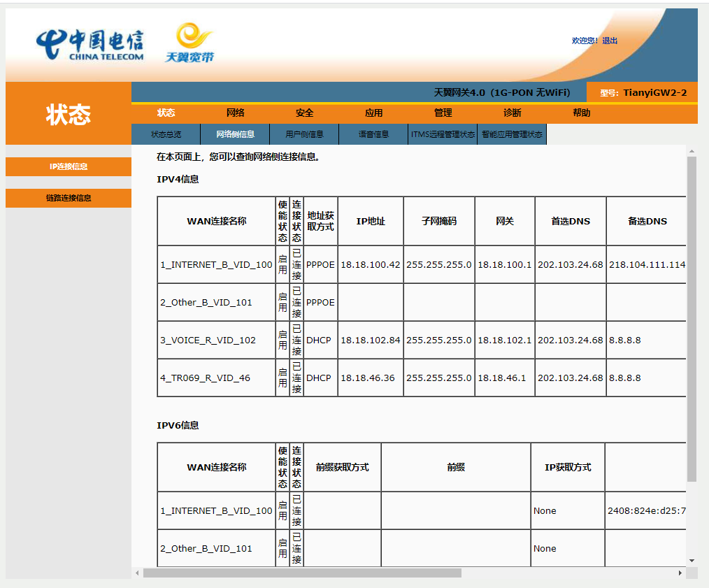Click PPPOE in the 1_INTERNET row
Screen dimensions: 709x588
click(x=320, y=264)
